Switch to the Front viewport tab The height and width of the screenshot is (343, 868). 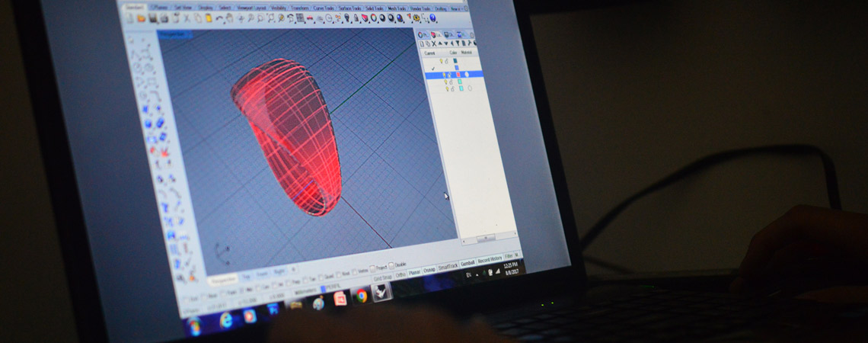[x=263, y=274]
